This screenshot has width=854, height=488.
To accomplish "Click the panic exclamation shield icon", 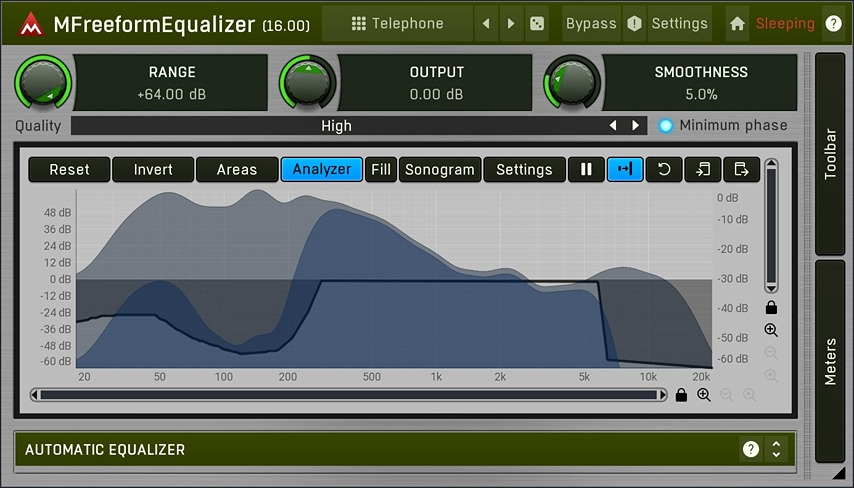I will [x=635, y=23].
